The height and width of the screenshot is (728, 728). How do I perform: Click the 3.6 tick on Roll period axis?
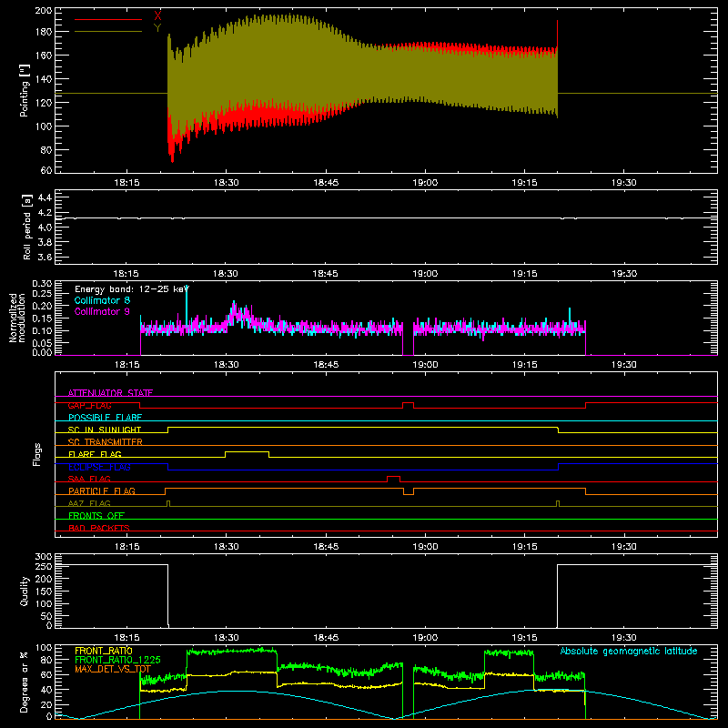pyautogui.click(x=45, y=257)
